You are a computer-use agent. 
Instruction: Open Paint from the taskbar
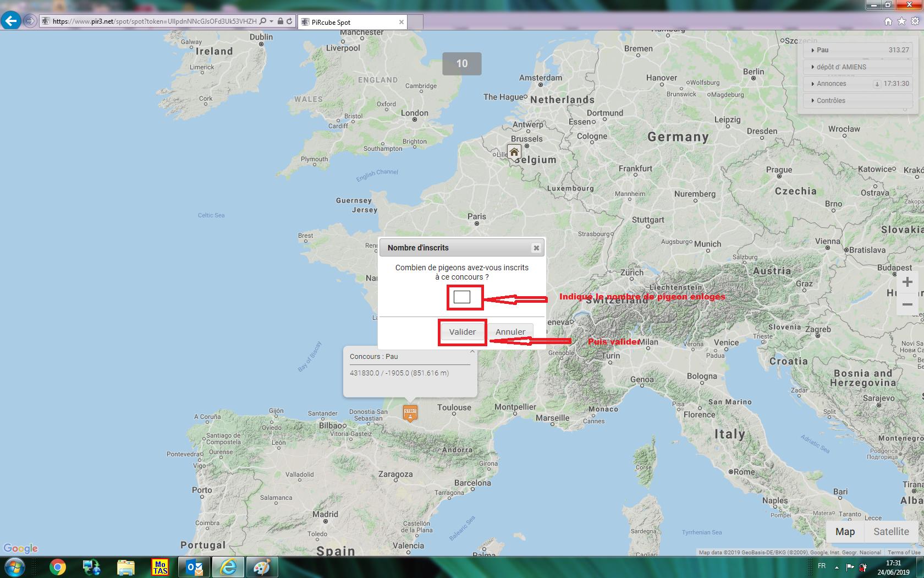(x=262, y=567)
